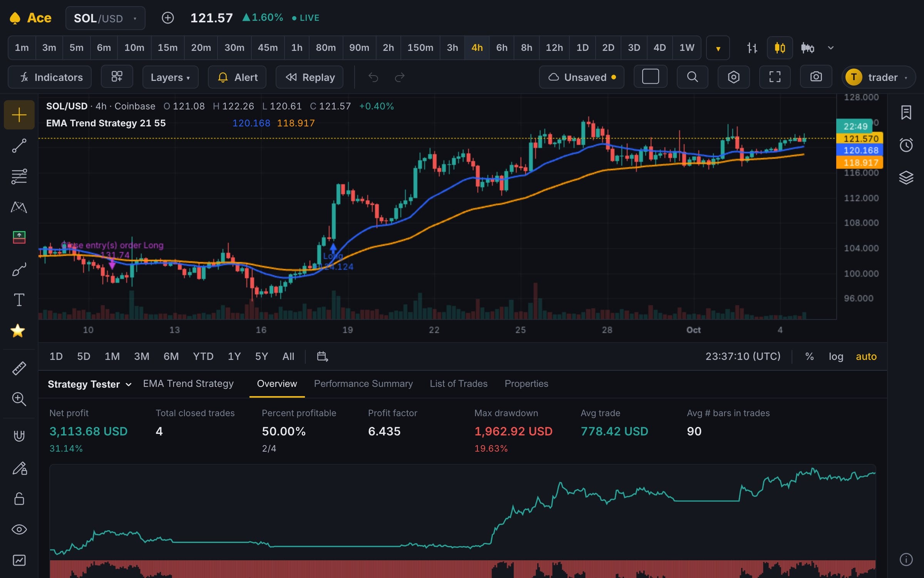Select the trend line drawing tool
Viewport: 924px width, 578px height.
click(x=19, y=146)
